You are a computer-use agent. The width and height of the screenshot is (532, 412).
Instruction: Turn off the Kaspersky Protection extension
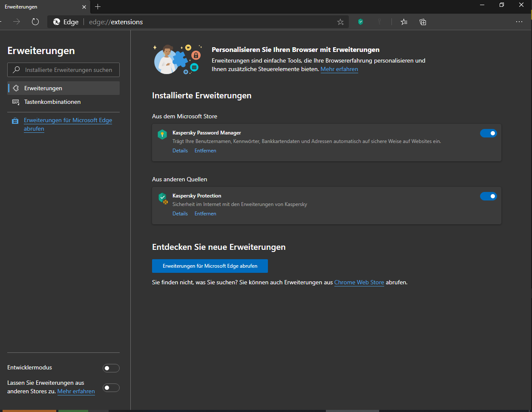tap(488, 196)
